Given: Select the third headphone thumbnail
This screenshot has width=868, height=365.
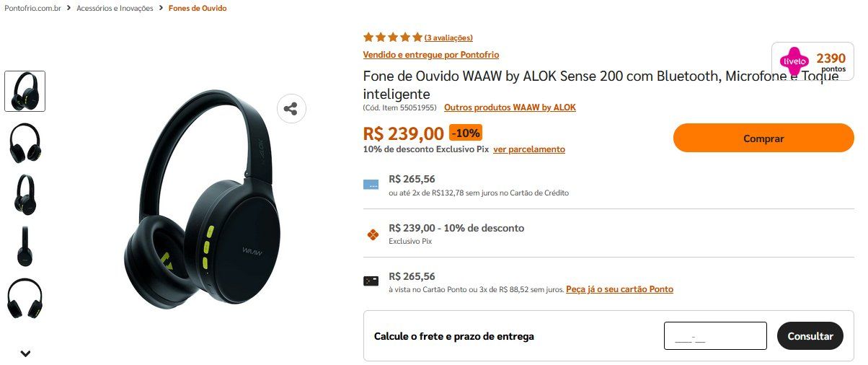Looking at the screenshot, I should tap(25, 195).
